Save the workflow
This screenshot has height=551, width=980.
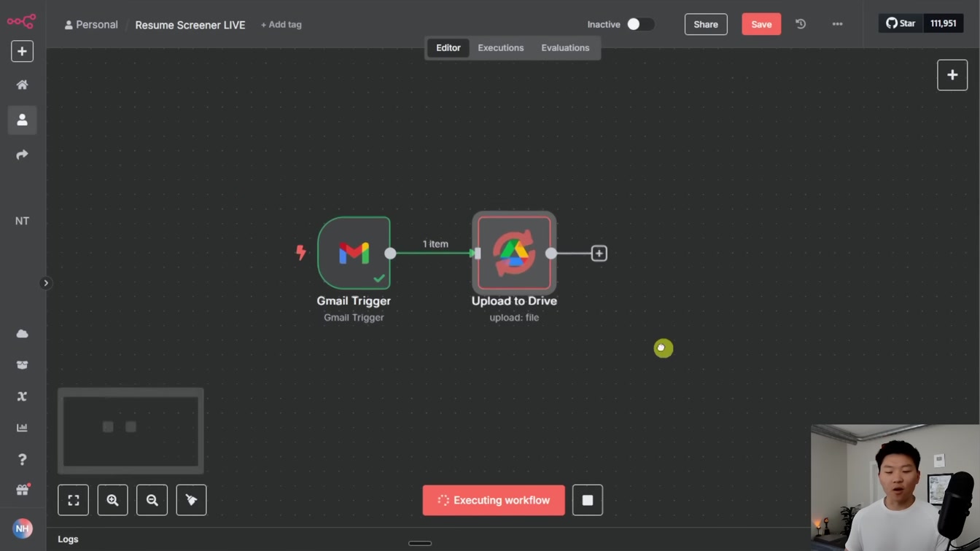click(x=761, y=24)
